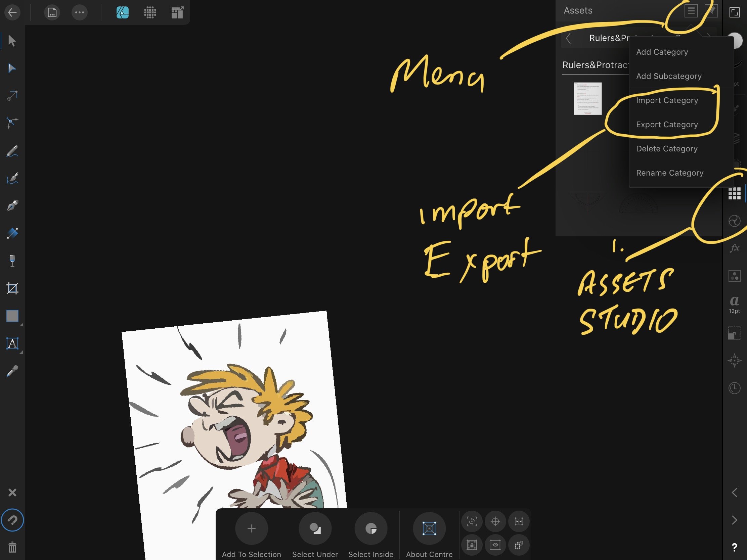747x560 pixels.
Task: Toggle the hide selection eye icon
Action: [495, 545]
